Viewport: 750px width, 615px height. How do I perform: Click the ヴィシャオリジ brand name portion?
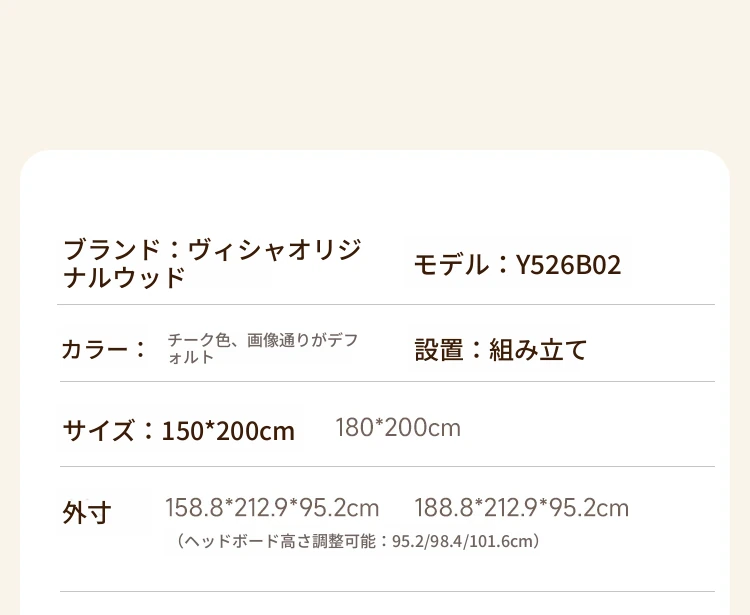tap(275, 250)
